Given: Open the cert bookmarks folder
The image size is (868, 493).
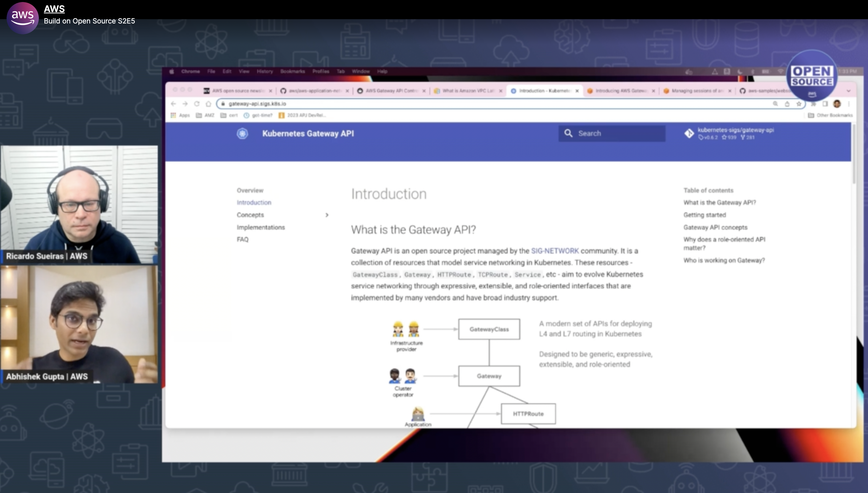Looking at the screenshot, I should pyautogui.click(x=229, y=115).
